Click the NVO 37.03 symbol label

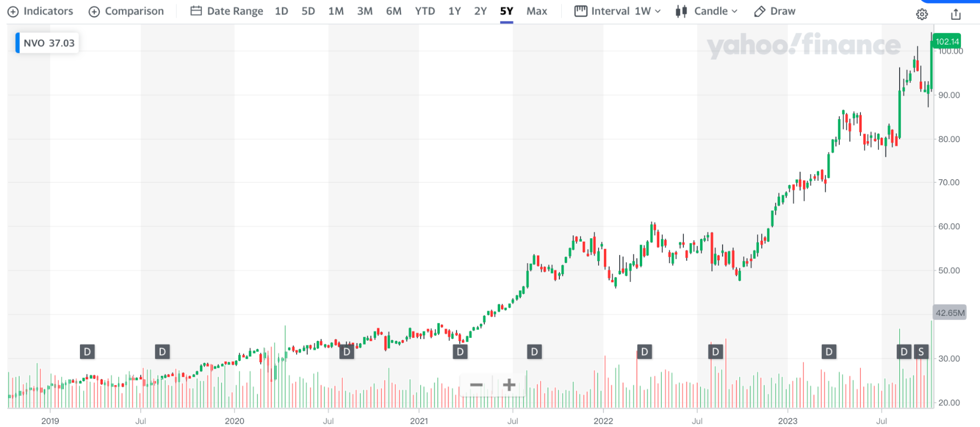(49, 43)
